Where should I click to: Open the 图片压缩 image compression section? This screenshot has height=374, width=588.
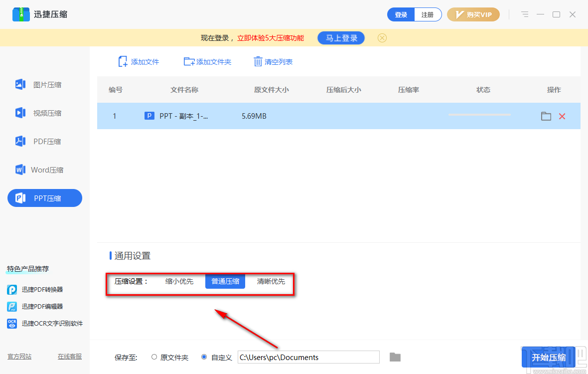tap(38, 85)
